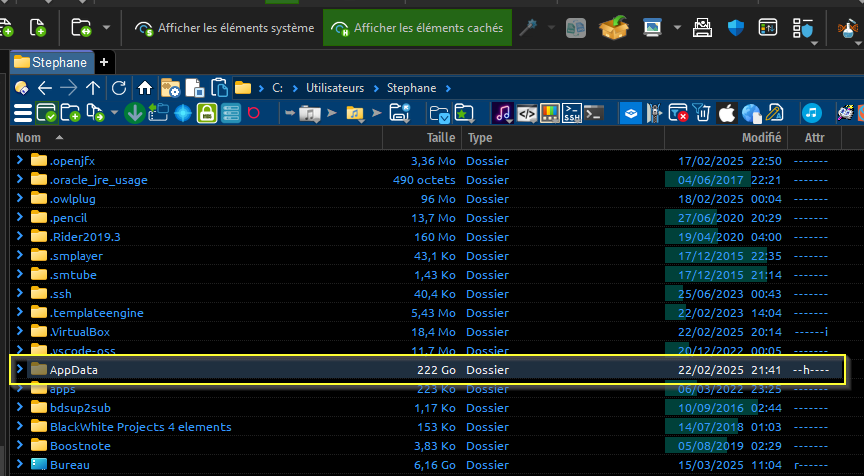Toggle Afficher les éléments système
Viewport: 864px width, 476px height.
pyautogui.click(x=225, y=29)
